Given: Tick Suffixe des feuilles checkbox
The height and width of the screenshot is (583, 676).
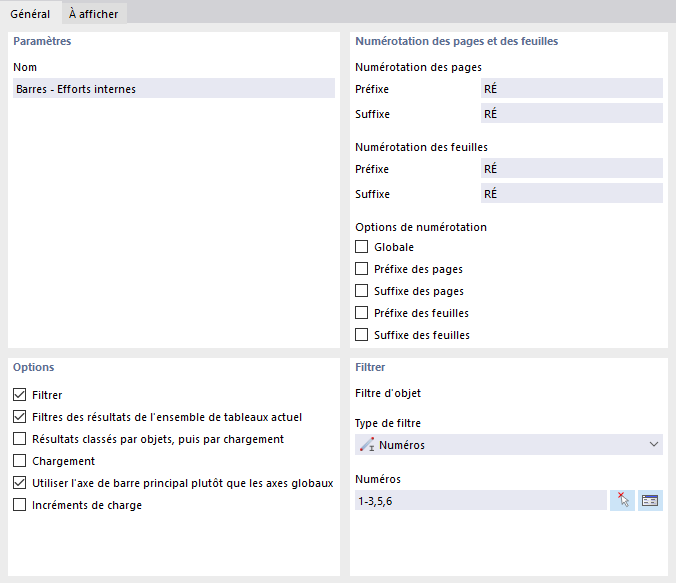Looking at the screenshot, I should click(x=362, y=335).
